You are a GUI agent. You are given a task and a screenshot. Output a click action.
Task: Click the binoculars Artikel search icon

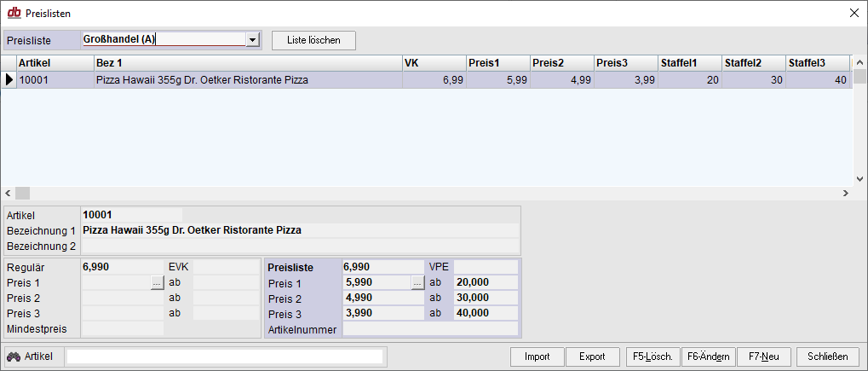pos(14,357)
